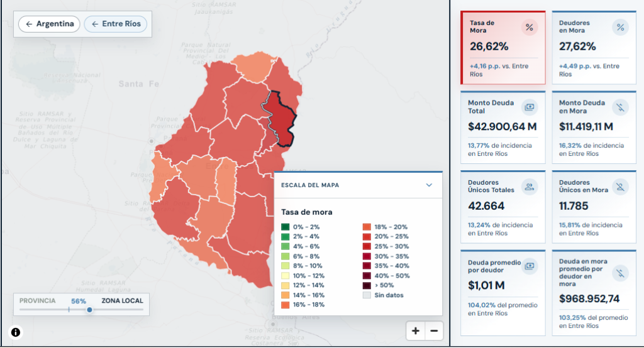Click the 103,25% del promedio text
Viewport: 644px width, 348px height.
[x=594, y=322]
